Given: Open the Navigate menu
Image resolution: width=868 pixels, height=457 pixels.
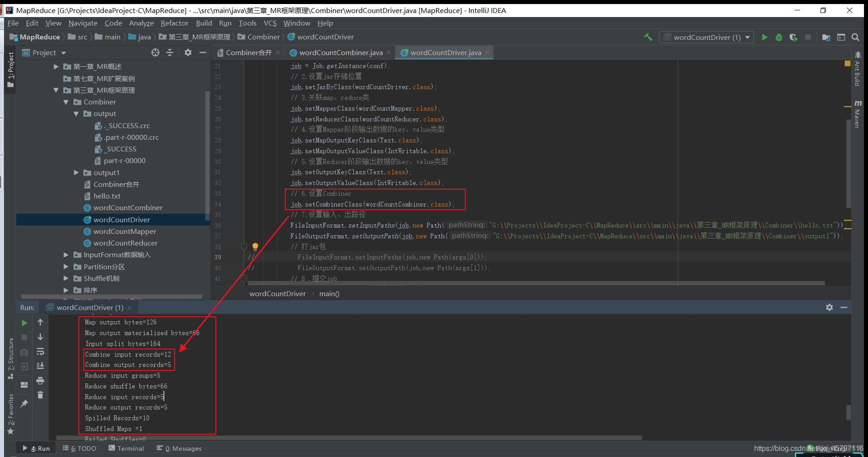Looking at the screenshot, I should pyautogui.click(x=83, y=23).
